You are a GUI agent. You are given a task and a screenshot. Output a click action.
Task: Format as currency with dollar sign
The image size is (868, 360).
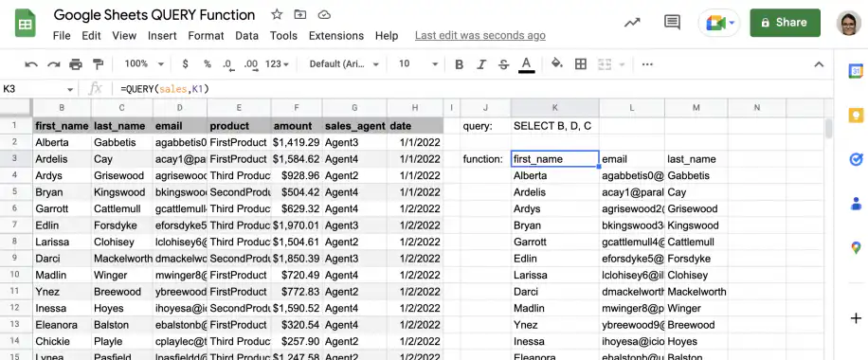pyautogui.click(x=185, y=64)
